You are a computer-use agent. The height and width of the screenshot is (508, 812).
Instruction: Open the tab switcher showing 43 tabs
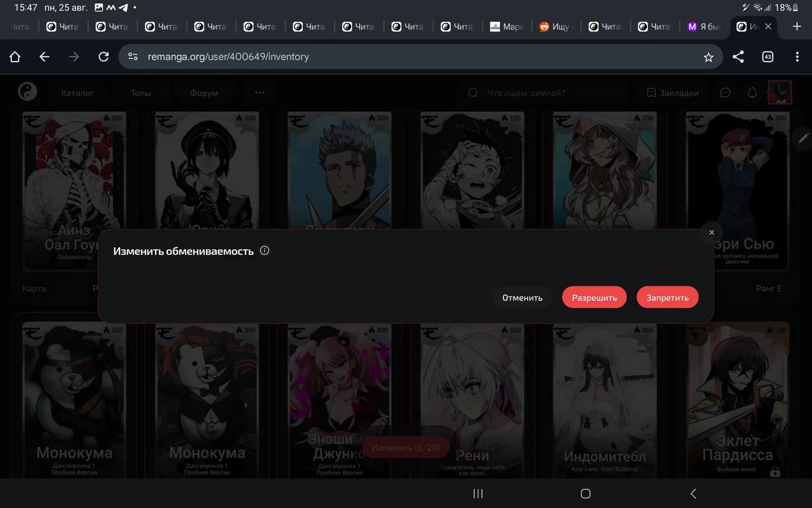[x=767, y=57]
